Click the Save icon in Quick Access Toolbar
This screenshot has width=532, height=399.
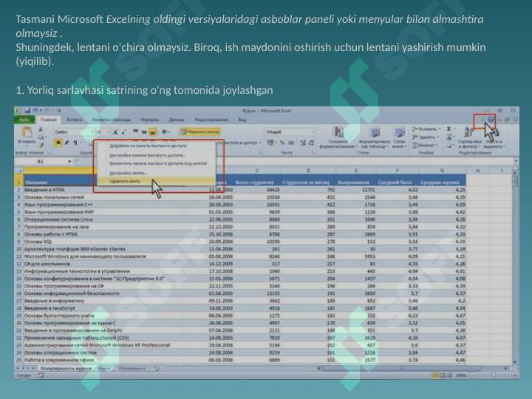[x=27, y=110]
